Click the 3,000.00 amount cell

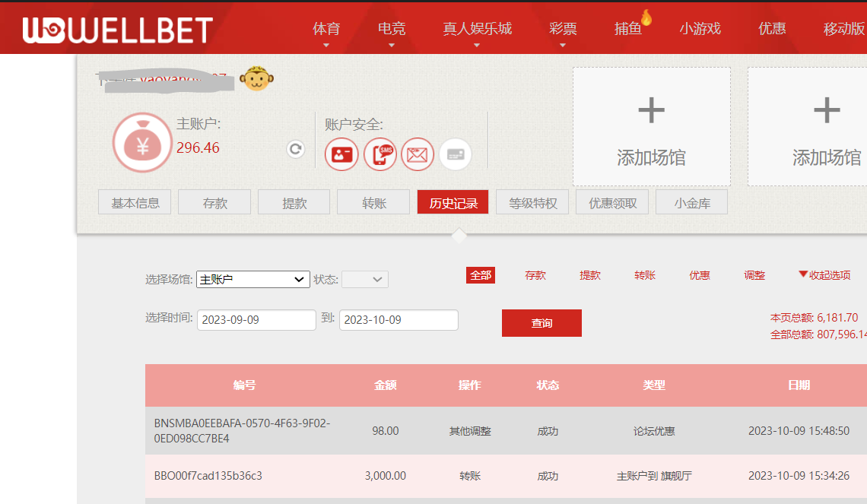tap(386, 476)
